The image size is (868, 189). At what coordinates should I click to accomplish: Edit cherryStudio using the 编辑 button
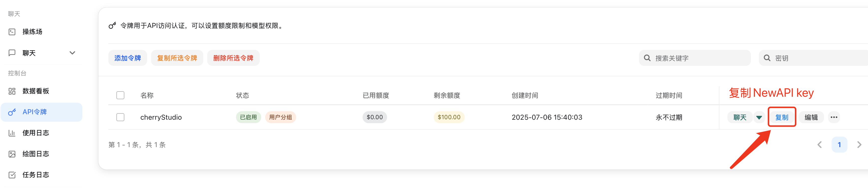tap(811, 117)
